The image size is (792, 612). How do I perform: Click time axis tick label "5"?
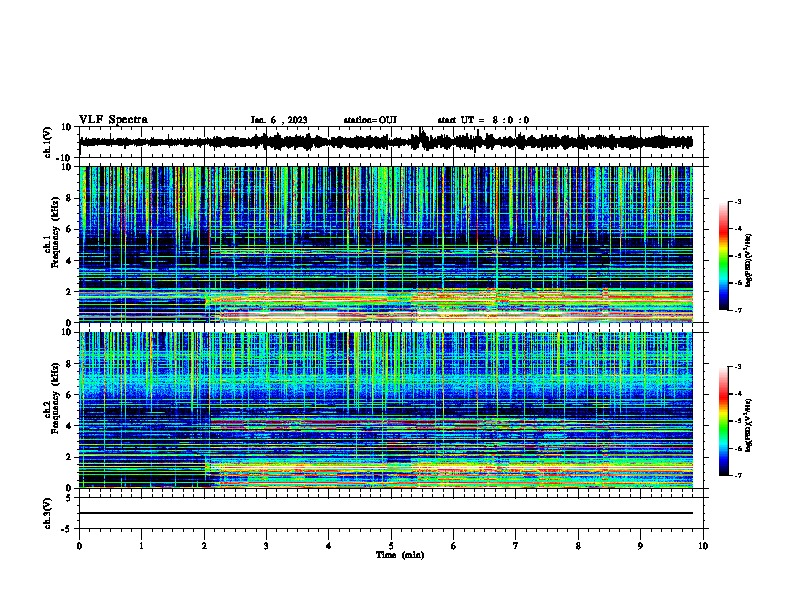pyautogui.click(x=391, y=546)
